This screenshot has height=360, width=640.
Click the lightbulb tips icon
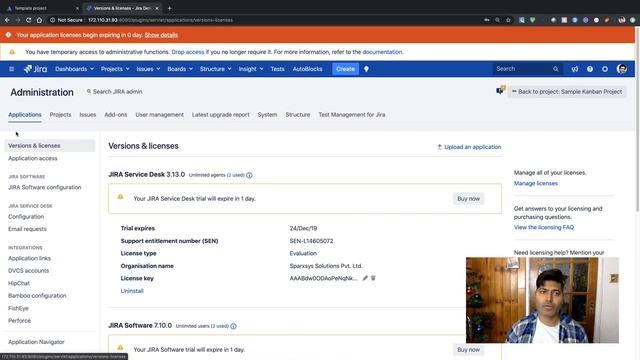tap(366, 69)
